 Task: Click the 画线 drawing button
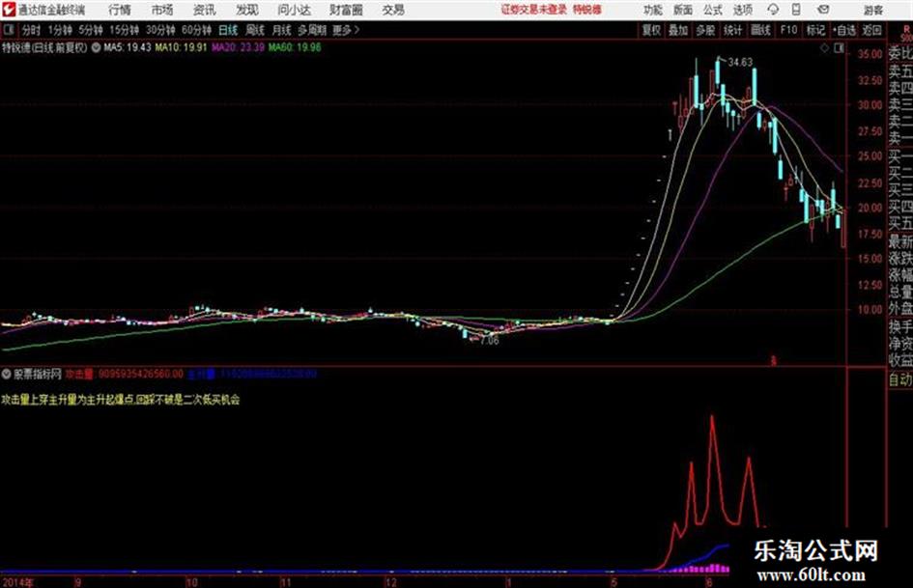761,30
